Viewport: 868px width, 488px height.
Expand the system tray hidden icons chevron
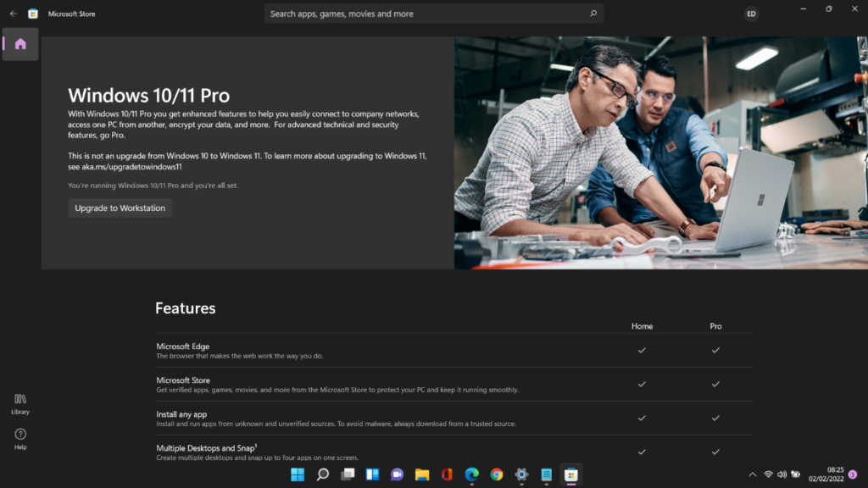[752, 474]
